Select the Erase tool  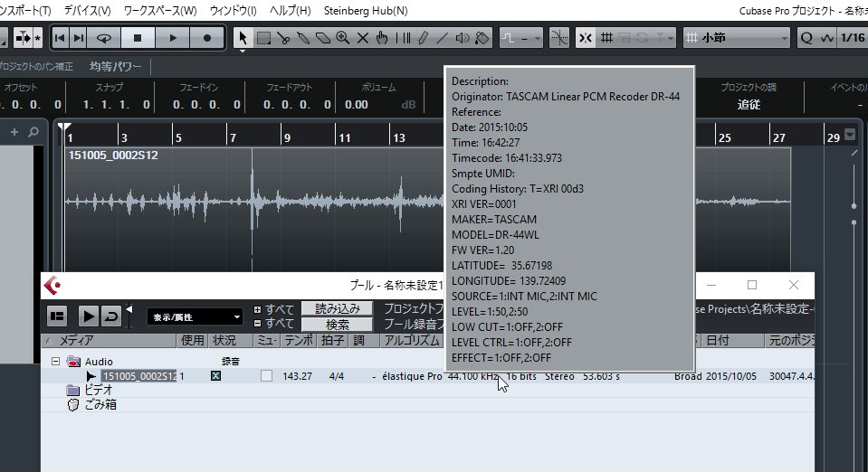click(x=323, y=38)
